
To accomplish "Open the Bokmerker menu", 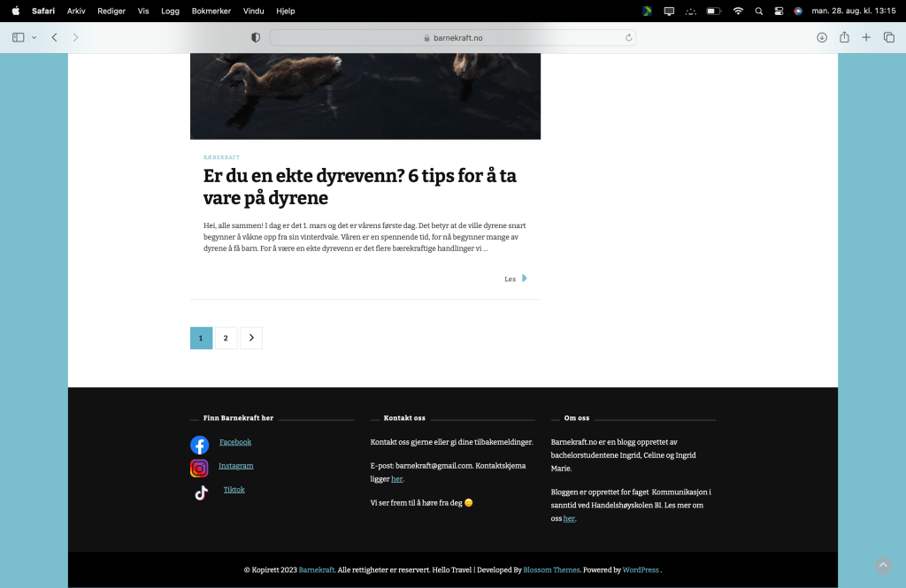I will click(x=211, y=11).
